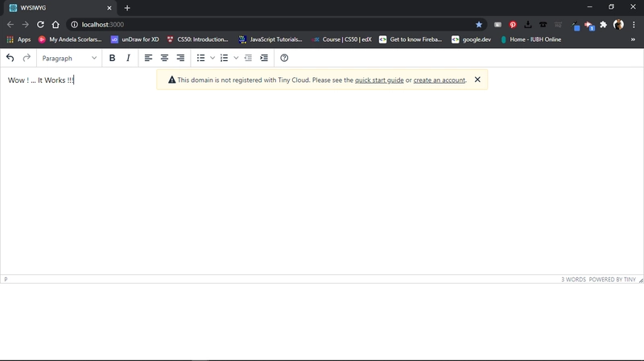Screen dimensions: 644x361
Task: Undo the last edit in editor
Action: 10,58
